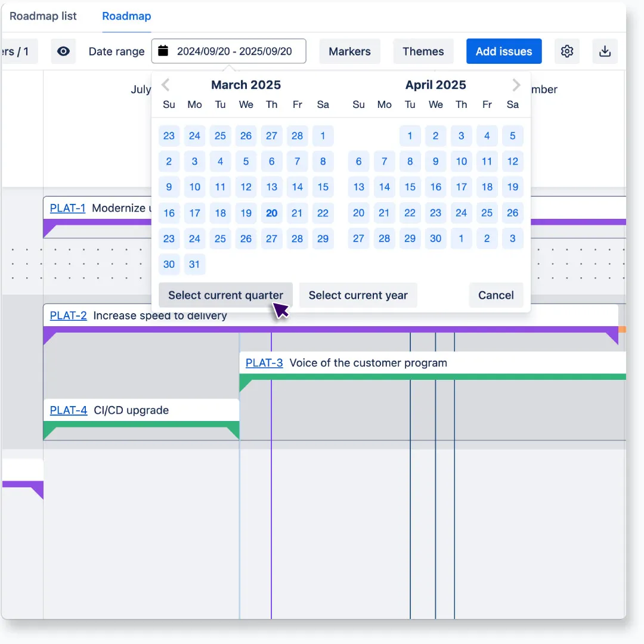Open the Themes menu

(423, 51)
